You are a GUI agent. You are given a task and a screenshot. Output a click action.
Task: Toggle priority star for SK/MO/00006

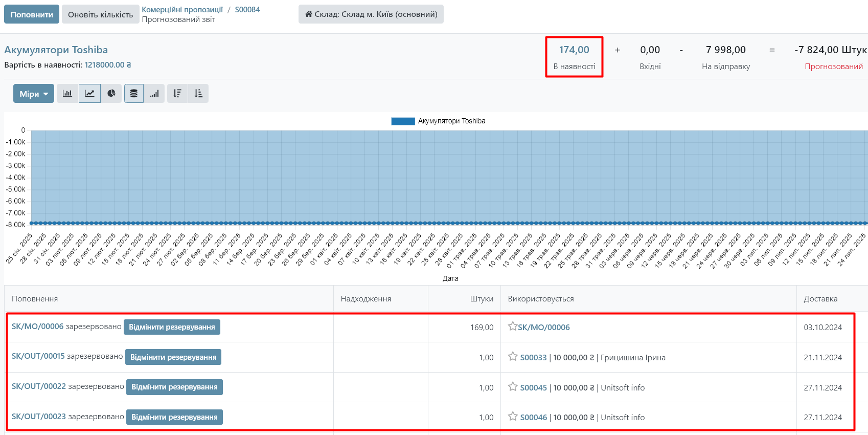point(512,327)
